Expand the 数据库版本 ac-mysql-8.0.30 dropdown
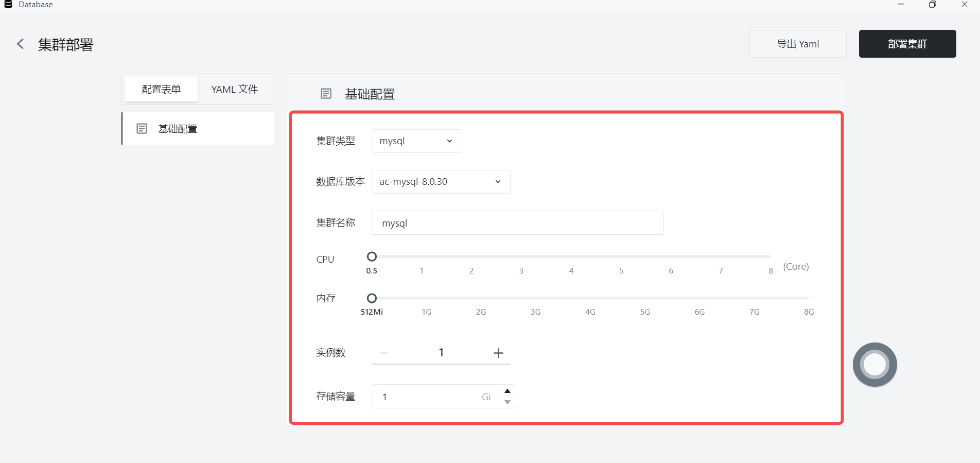Viewport: 980px width, 463px height. tap(441, 182)
